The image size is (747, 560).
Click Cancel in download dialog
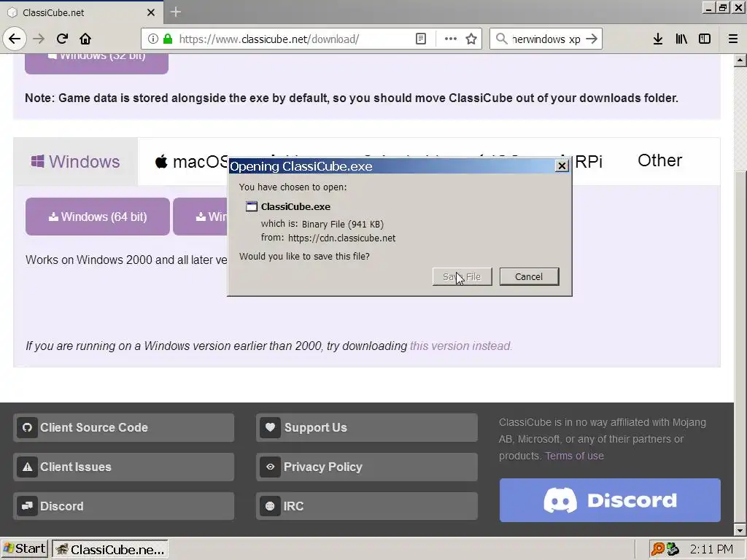tap(529, 276)
